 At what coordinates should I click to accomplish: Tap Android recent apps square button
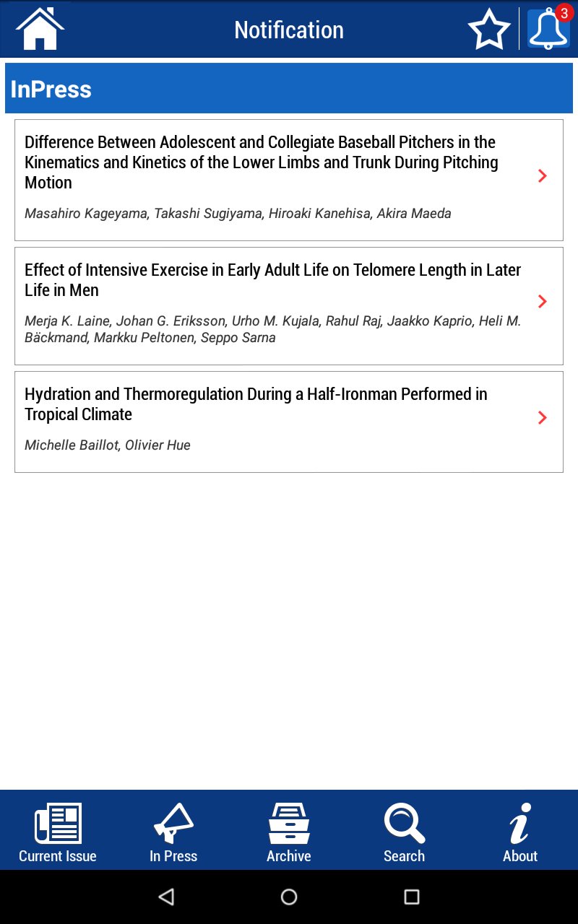point(412,897)
